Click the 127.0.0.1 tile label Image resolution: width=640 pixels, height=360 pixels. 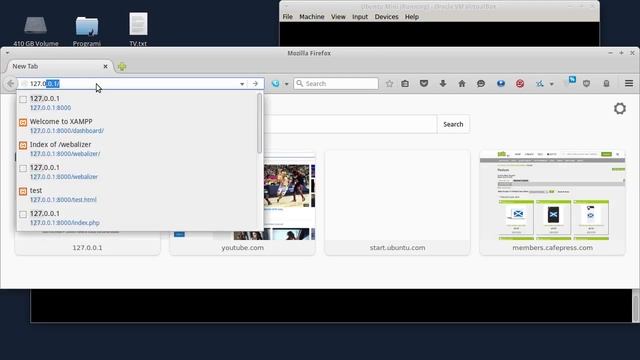coord(87,248)
